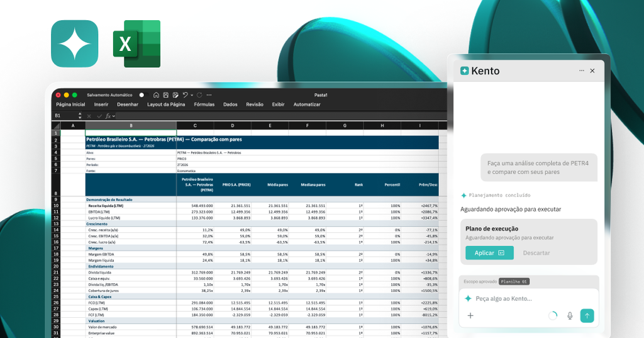644x338 pixels.
Task: Click the 'EBITDA (LTM)' row label
Action: click(99, 211)
